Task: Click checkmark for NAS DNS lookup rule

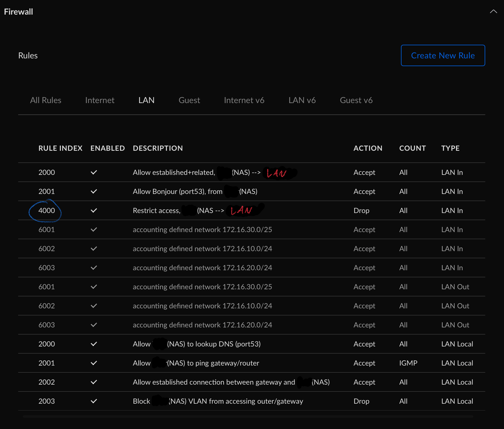Action: coord(94,344)
